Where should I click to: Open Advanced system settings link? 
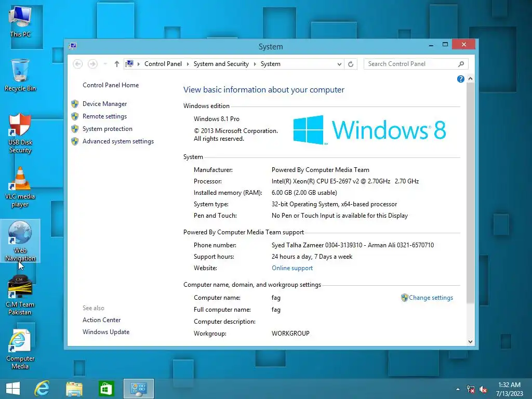(118, 141)
